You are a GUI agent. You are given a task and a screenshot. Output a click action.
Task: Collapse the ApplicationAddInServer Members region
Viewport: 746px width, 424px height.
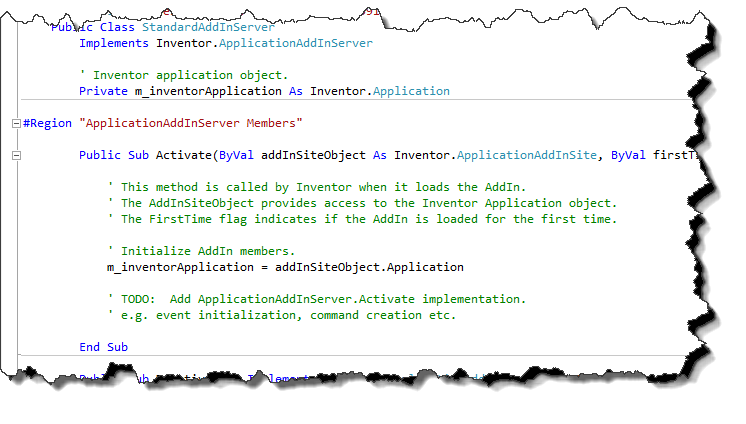click(x=16, y=124)
